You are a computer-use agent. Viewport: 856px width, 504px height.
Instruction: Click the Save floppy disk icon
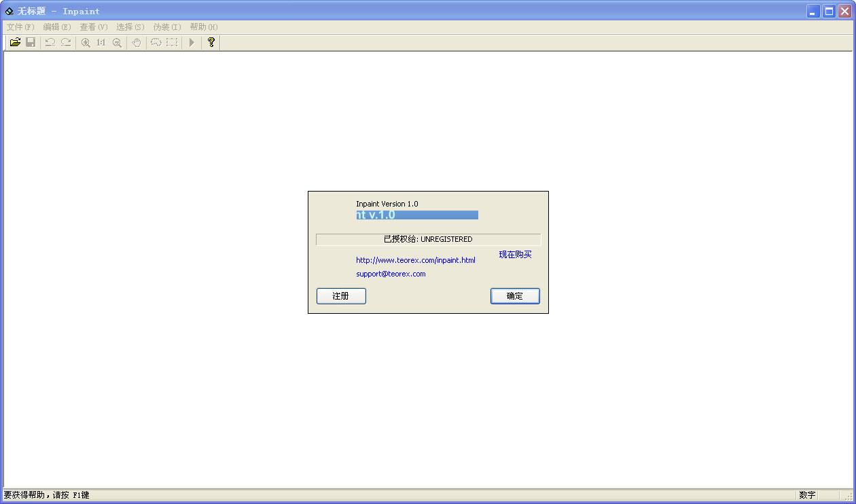tap(31, 42)
